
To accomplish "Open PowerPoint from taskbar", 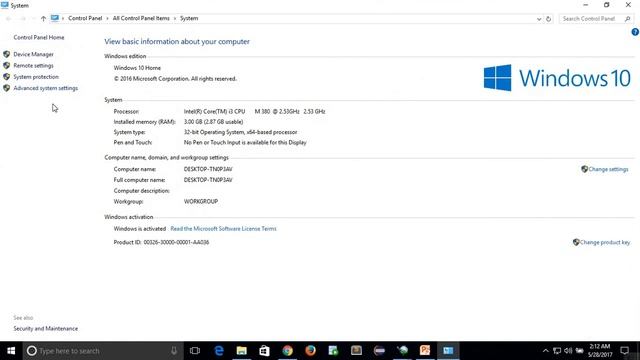I will coord(425,351).
